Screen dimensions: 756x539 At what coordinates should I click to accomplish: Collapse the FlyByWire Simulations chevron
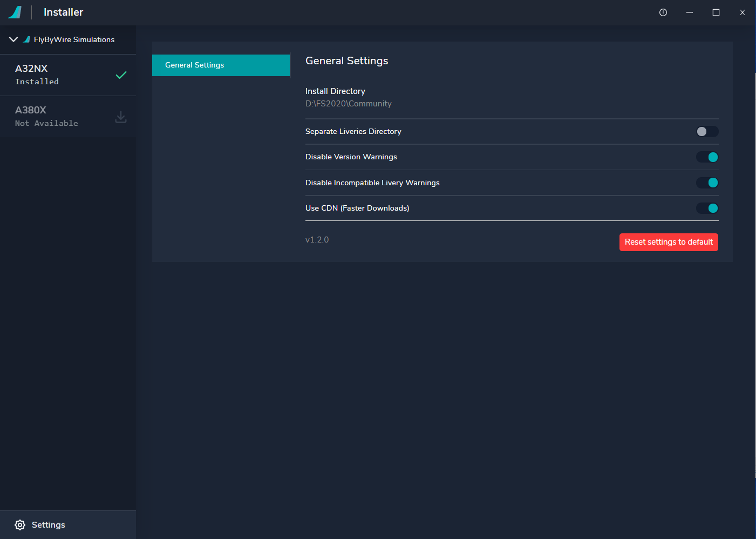[x=13, y=39]
